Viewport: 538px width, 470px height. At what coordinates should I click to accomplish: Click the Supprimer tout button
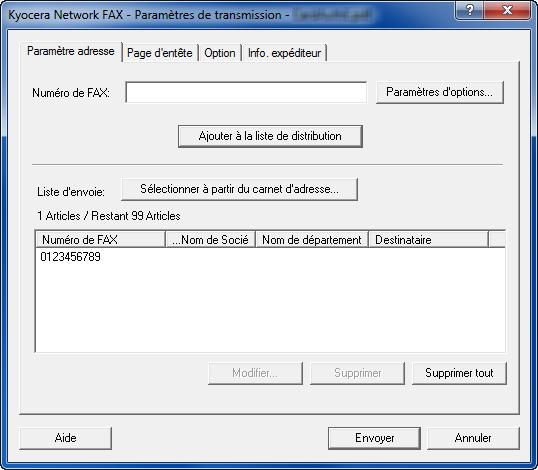tap(459, 373)
